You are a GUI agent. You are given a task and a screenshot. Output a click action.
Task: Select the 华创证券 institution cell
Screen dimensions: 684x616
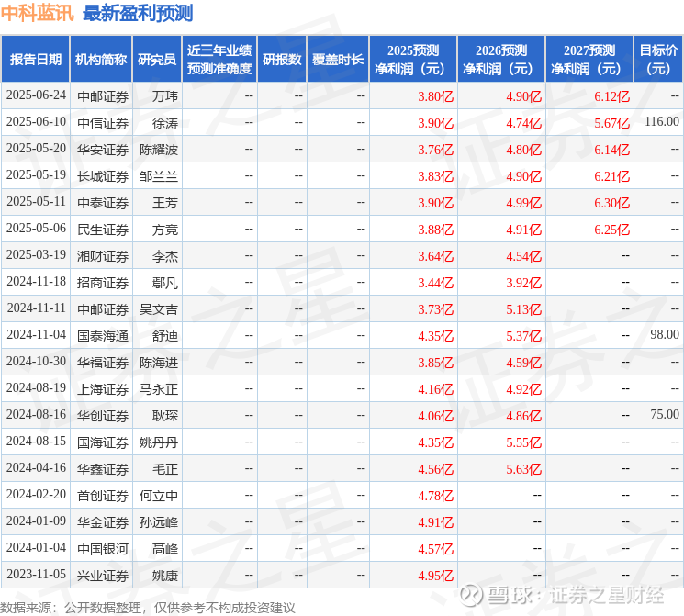(103, 415)
